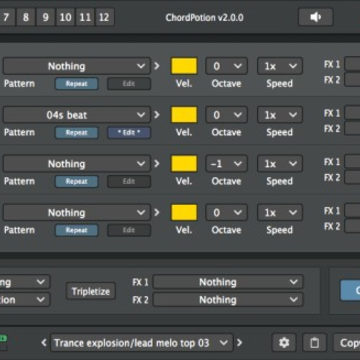The width and height of the screenshot is (360, 360).
Task: Click Edit button in the first row
Action: (129, 84)
